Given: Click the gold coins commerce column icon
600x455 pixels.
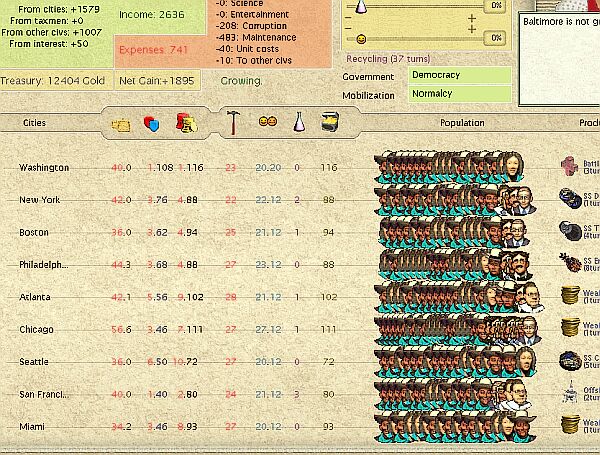Looking at the screenshot, I should (186, 123).
